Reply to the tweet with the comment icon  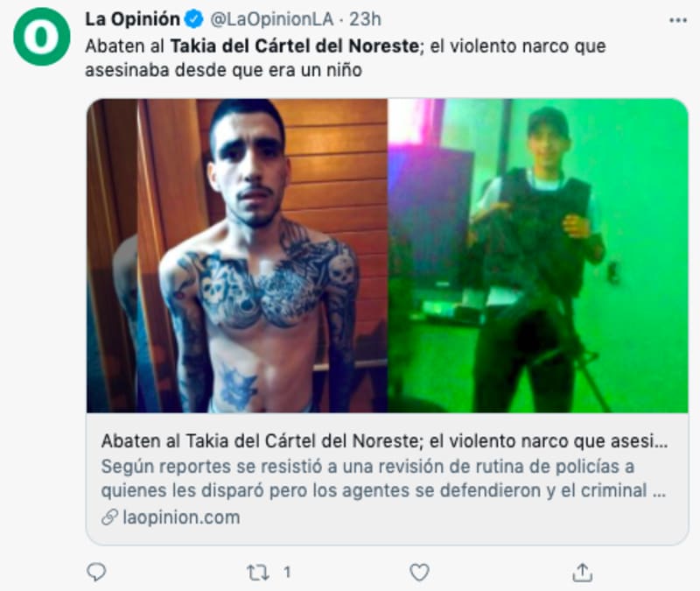(96, 572)
